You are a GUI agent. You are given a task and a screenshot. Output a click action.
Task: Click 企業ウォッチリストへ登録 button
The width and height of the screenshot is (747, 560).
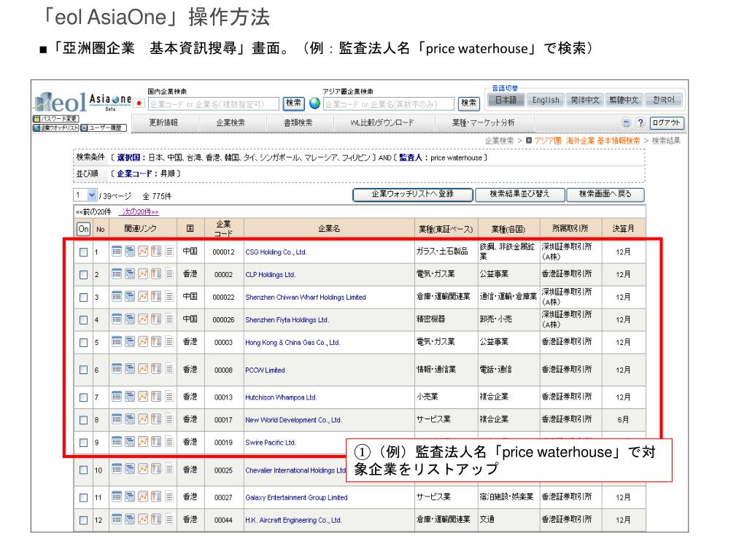(413, 194)
